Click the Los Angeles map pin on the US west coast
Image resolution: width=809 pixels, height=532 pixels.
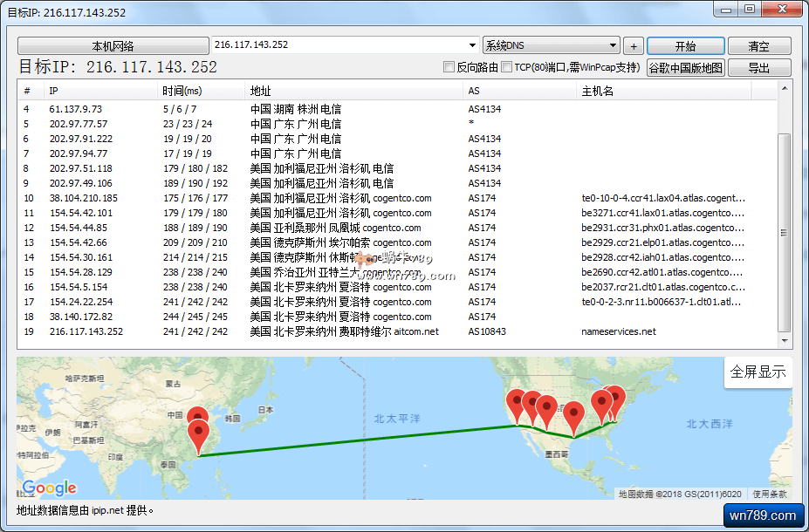click(516, 405)
